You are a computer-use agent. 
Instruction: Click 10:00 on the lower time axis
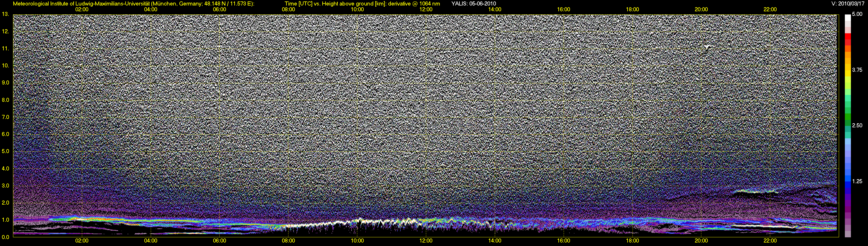[357, 241]
